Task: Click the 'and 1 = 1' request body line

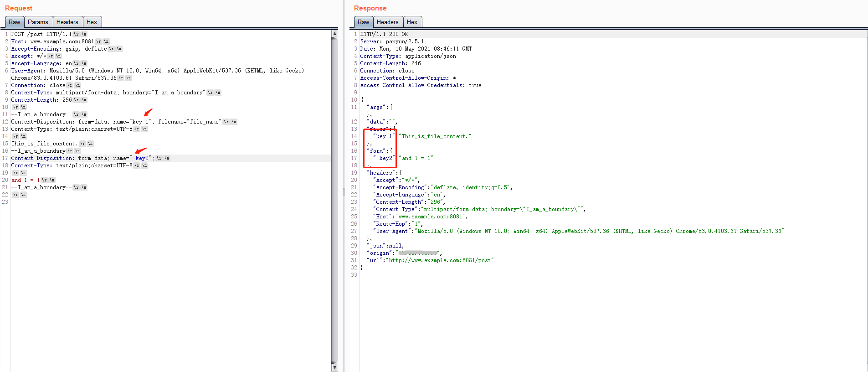Action: (x=26, y=180)
